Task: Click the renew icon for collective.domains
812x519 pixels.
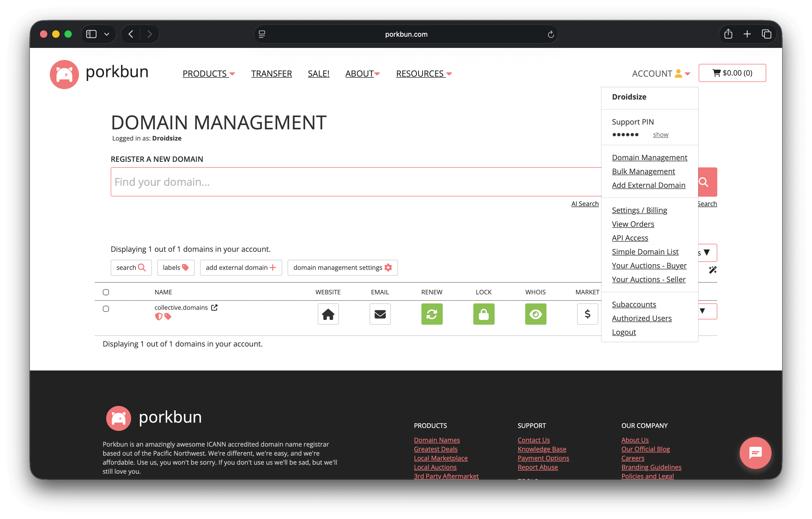Action: point(432,314)
